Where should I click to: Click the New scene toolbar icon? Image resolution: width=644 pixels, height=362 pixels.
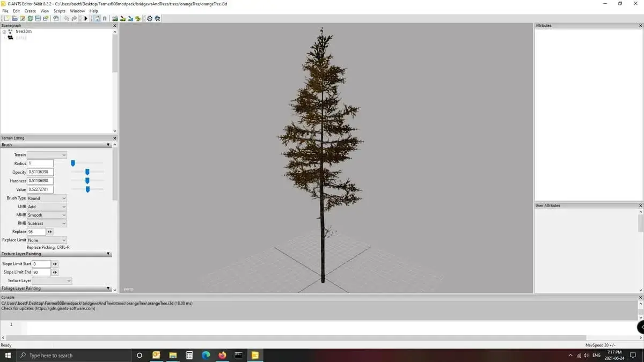click(6, 19)
